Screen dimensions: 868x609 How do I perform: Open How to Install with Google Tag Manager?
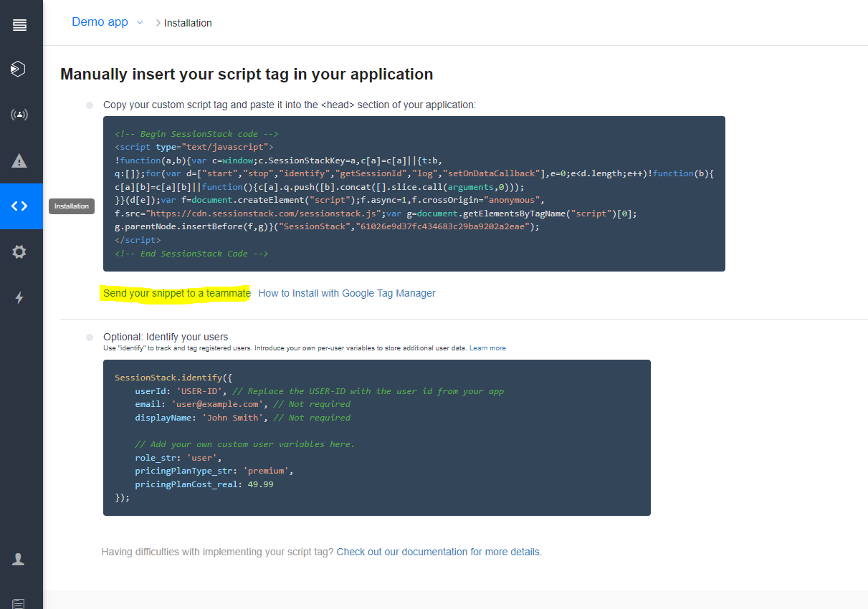pos(347,293)
